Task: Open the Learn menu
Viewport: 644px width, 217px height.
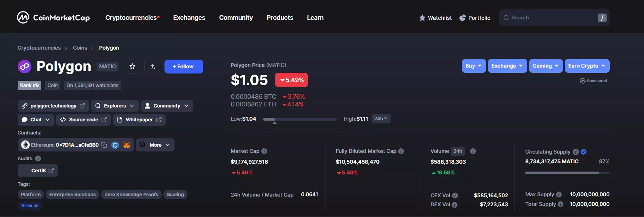Action: pos(315,18)
